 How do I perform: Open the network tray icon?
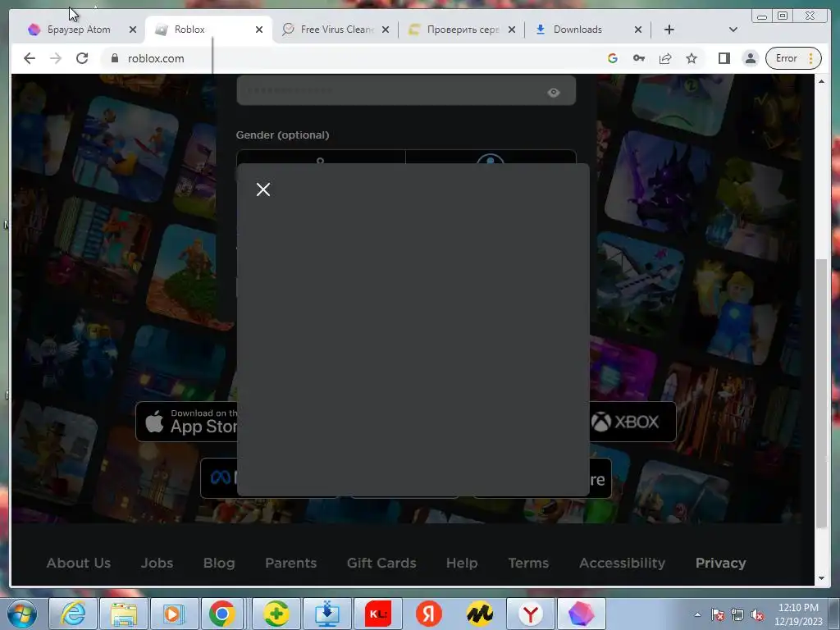tap(737, 614)
